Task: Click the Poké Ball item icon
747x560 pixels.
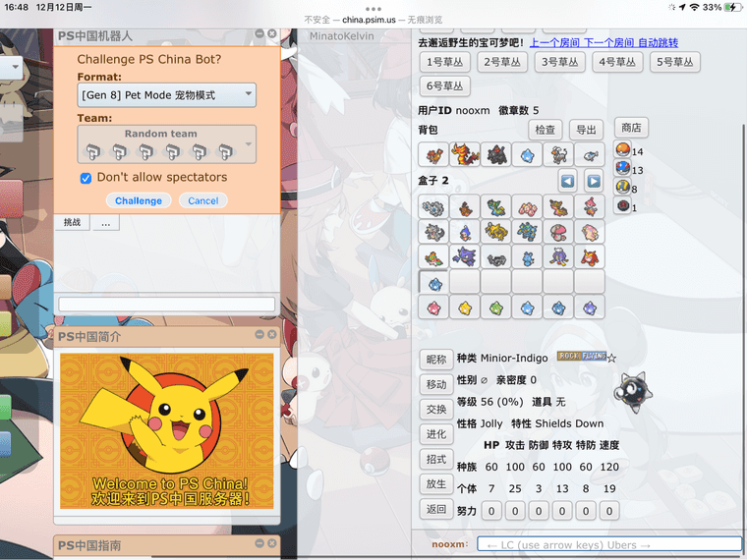Action: [621, 151]
